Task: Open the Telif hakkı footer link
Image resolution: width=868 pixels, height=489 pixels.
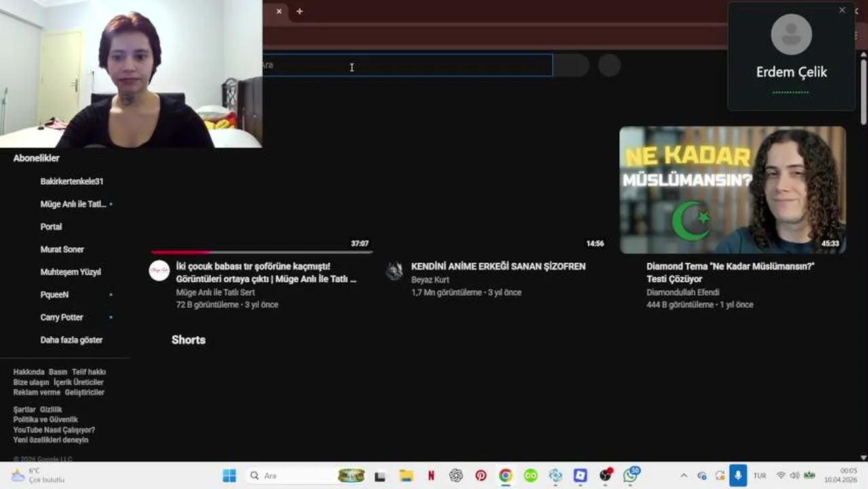Action: pyautogui.click(x=89, y=372)
